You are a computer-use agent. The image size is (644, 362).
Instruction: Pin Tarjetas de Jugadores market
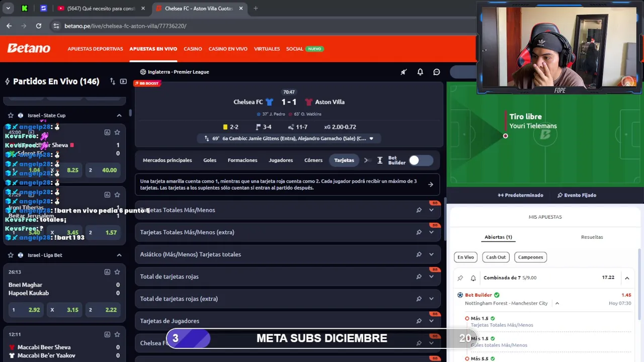(x=419, y=321)
